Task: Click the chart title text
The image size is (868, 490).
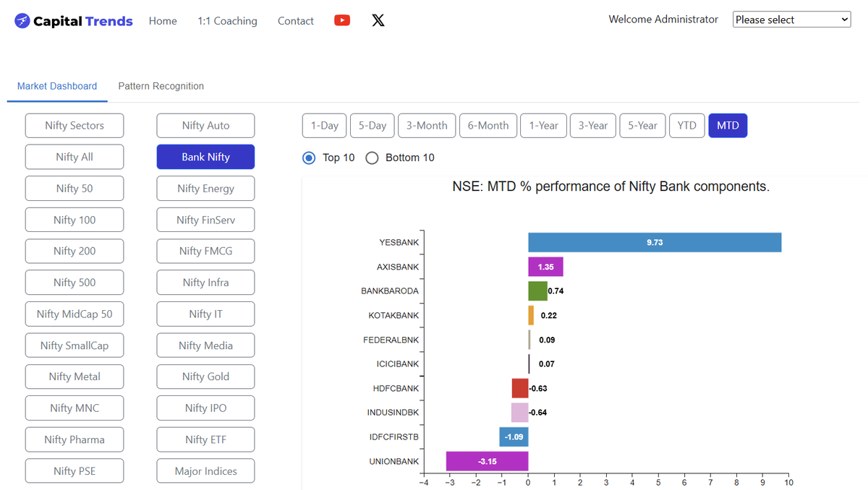Action: 611,186
